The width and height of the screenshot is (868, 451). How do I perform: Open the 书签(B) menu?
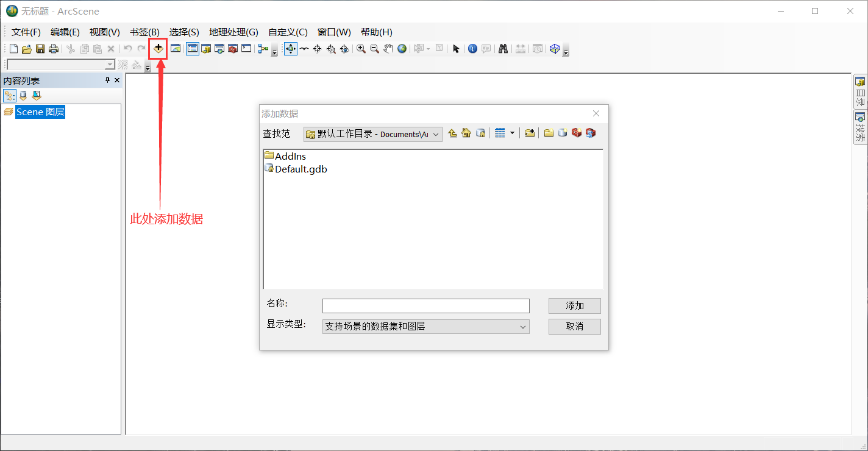pos(144,32)
